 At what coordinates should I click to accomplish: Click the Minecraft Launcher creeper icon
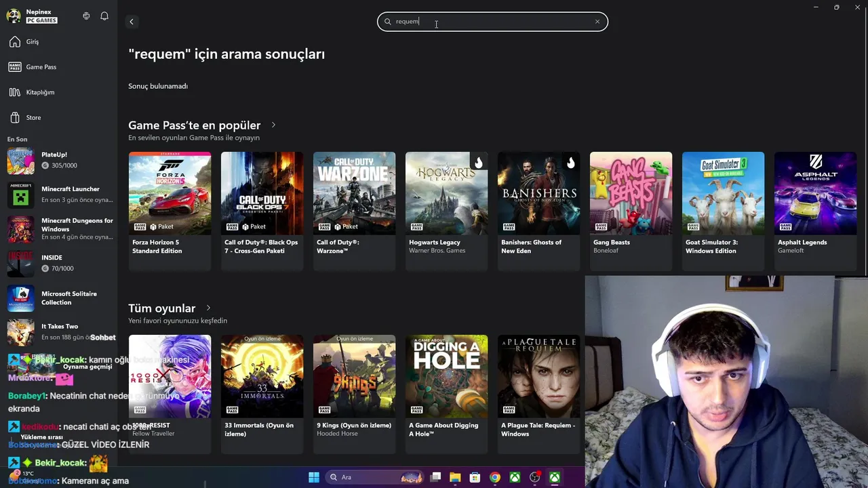20,195
